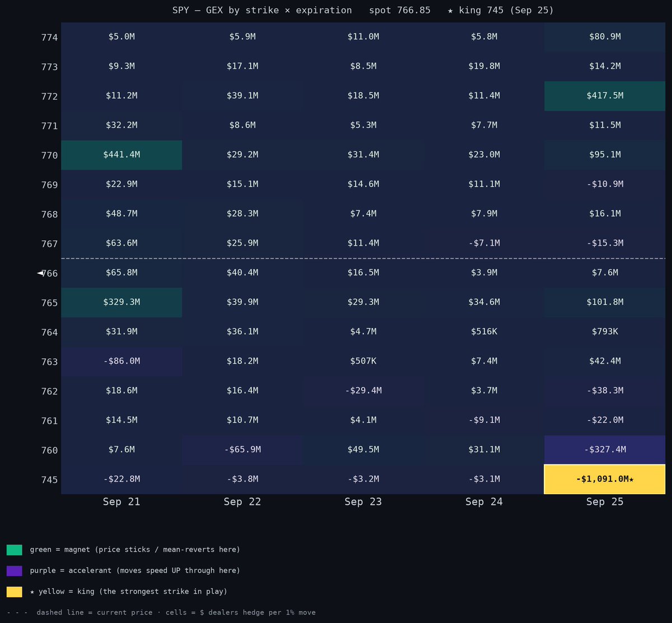Click the $36.1M cell in row 764
672x623 pixels.
click(x=242, y=332)
